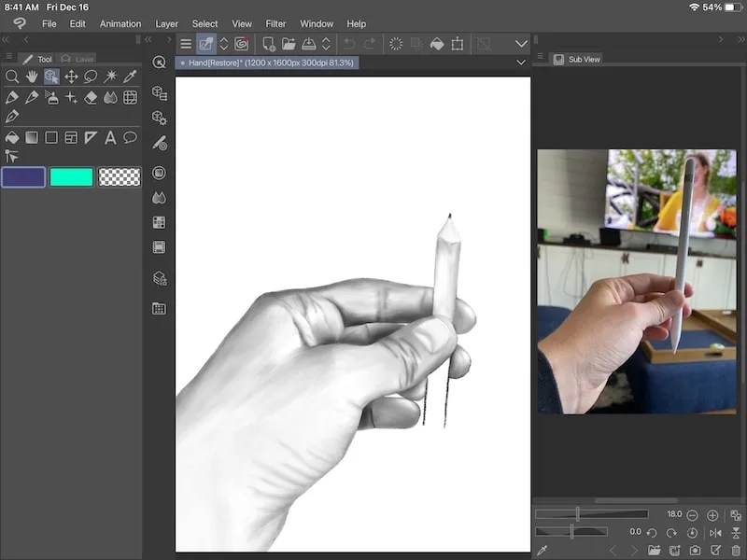Tap the Undo icon in the command bar
Image resolution: width=747 pixels, height=560 pixels.
pos(348,43)
